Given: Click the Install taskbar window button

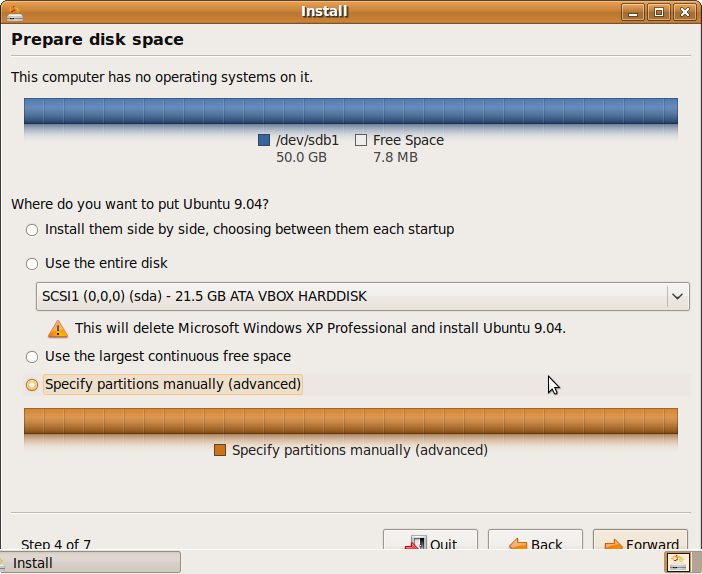Looking at the screenshot, I should 90,562.
